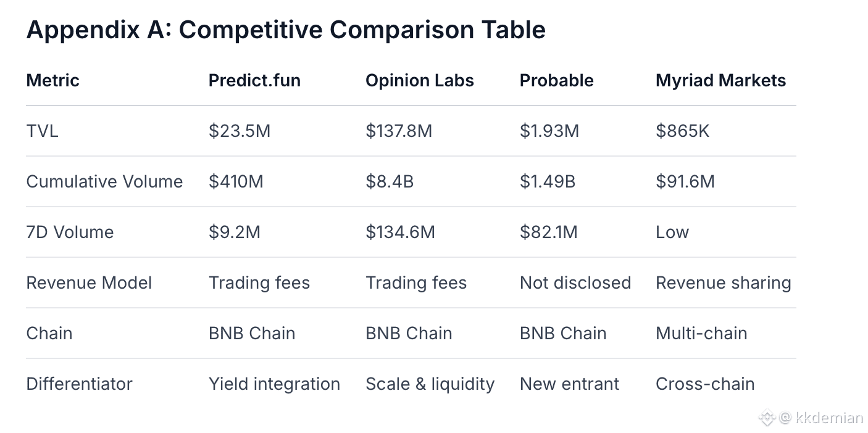This screenshot has width=868, height=433.
Task: Click the Differentiator row label
Action: (79, 384)
